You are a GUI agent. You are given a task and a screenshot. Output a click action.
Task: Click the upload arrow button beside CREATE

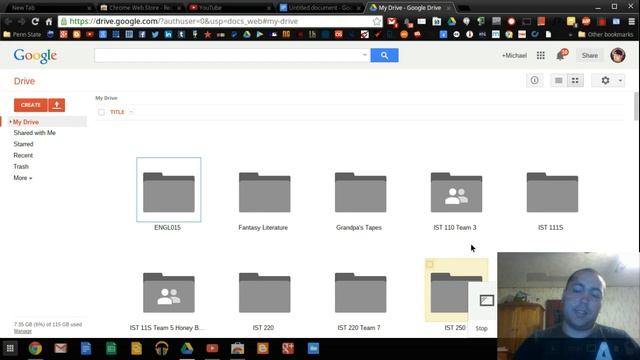click(x=57, y=105)
